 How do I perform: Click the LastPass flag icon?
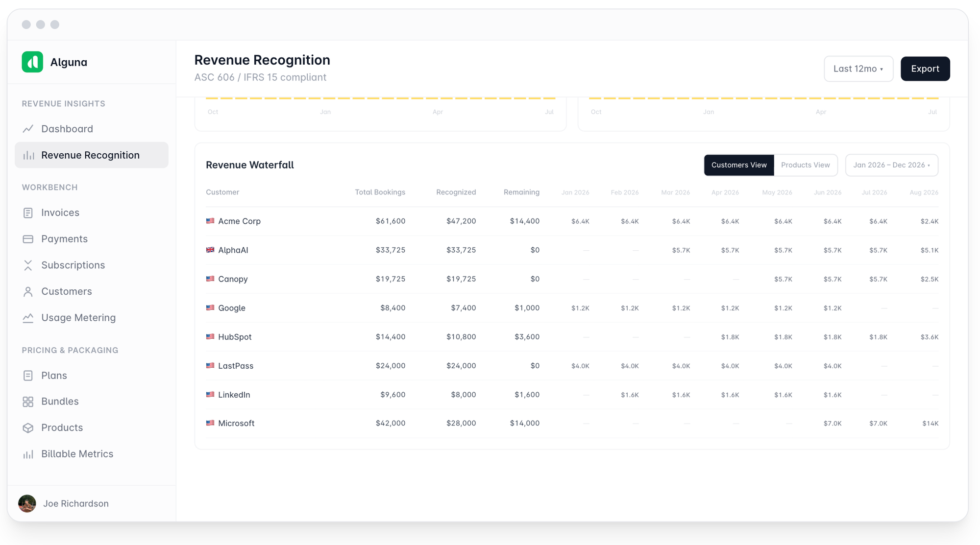pos(210,365)
